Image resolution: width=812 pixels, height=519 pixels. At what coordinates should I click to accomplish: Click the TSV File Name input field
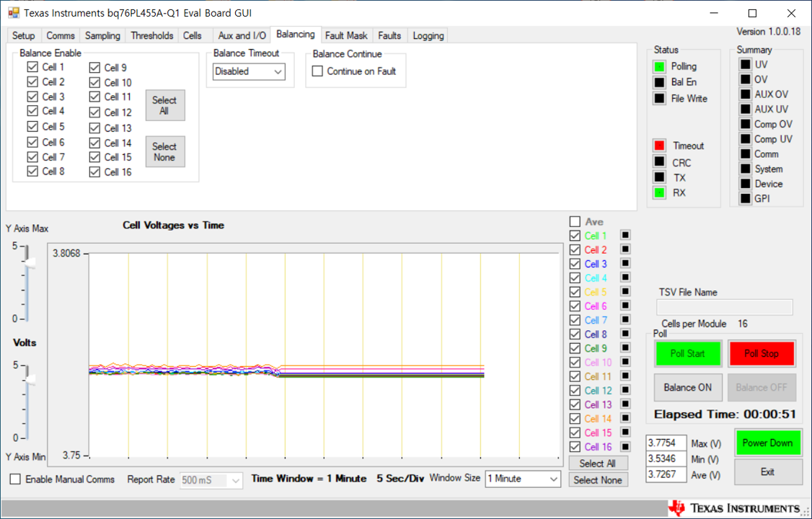pyautogui.click(x=725, y=307)
